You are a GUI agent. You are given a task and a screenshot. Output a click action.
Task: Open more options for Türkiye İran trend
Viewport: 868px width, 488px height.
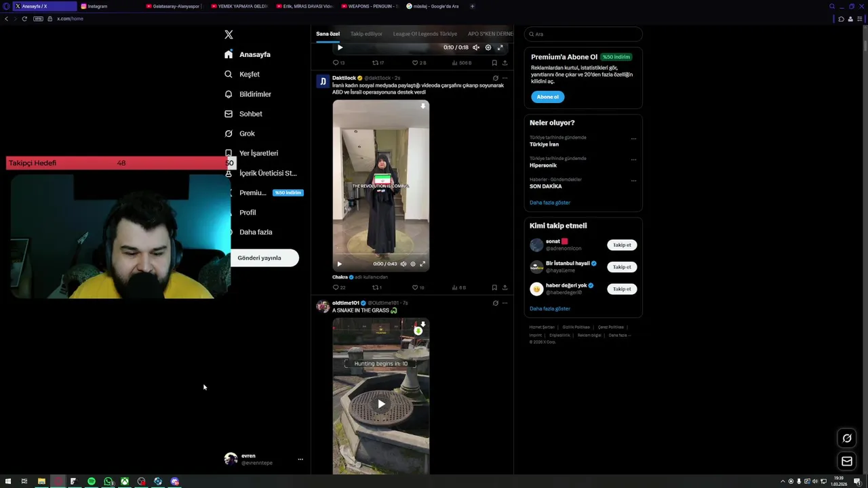633,139
